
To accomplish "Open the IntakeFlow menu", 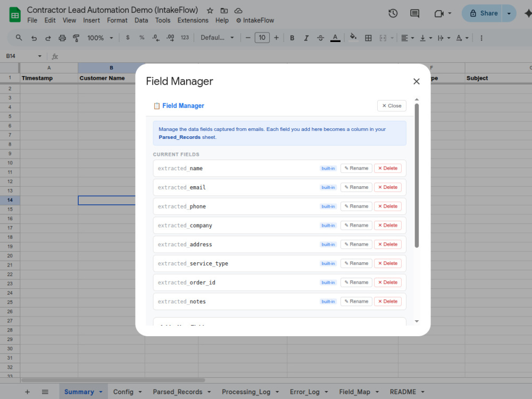I will (x=255, y=20).
